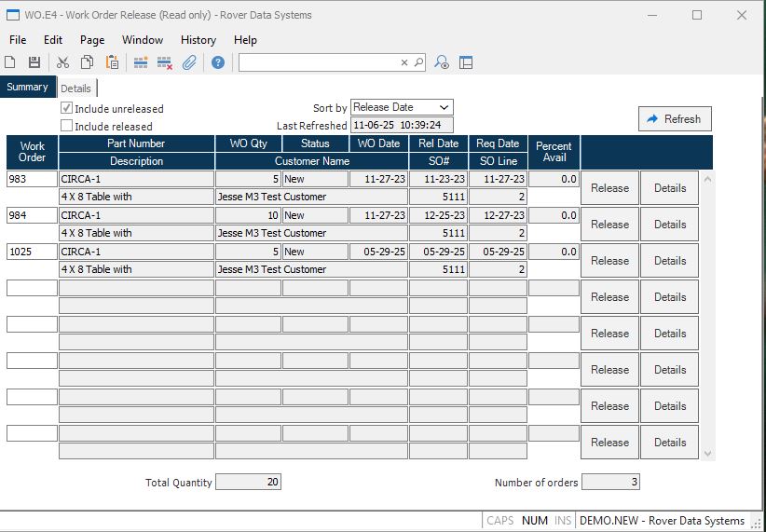Viewport: 766px width, 532px height.
Task: Click the Copy icon in toolbar
Action: click(x=88, y=62)
